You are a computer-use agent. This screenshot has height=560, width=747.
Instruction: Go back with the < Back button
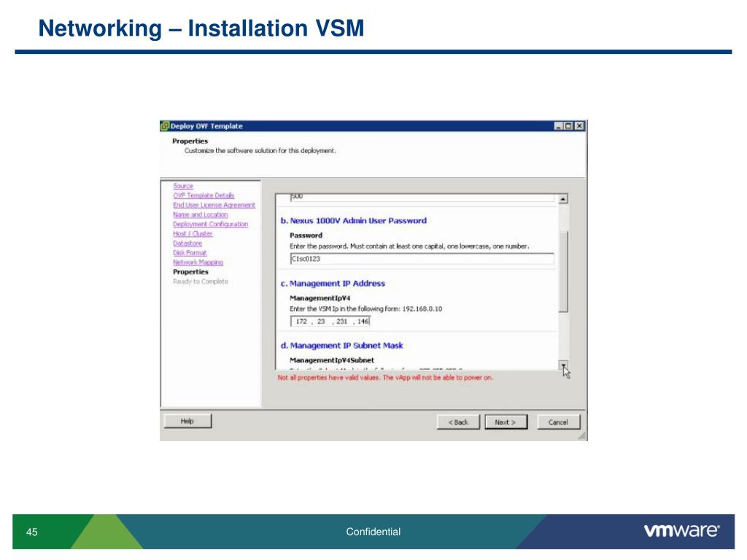(x=458, y=422)
